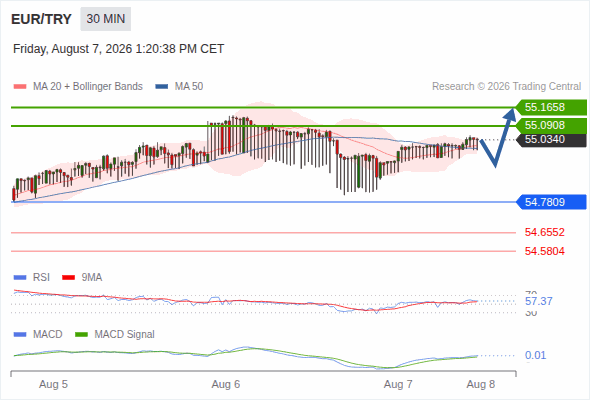This screenshot has width=590, height=400.
Task: Click the 30 MIN timeframe button
Action: [105, 19]
